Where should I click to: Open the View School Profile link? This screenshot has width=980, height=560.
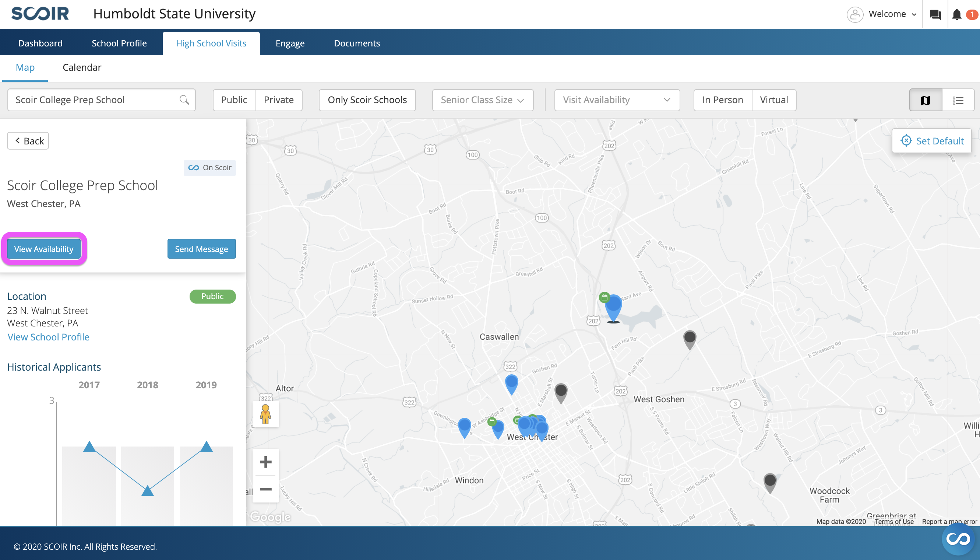[49, 337]
